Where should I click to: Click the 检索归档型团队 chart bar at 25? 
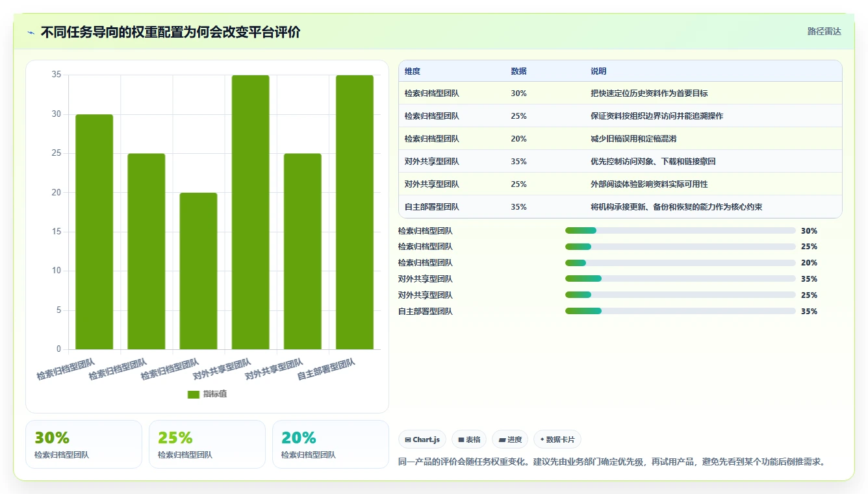point(146,251)
